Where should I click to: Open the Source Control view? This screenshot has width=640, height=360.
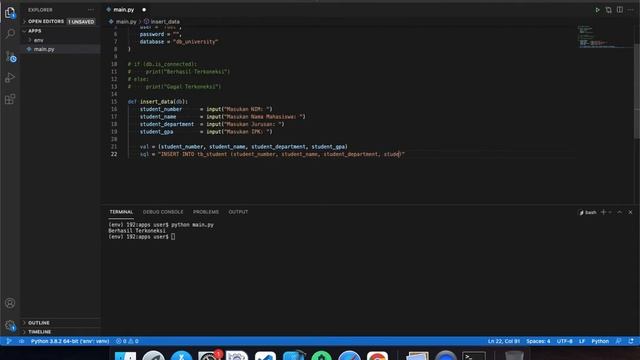[x=10, y=56]
